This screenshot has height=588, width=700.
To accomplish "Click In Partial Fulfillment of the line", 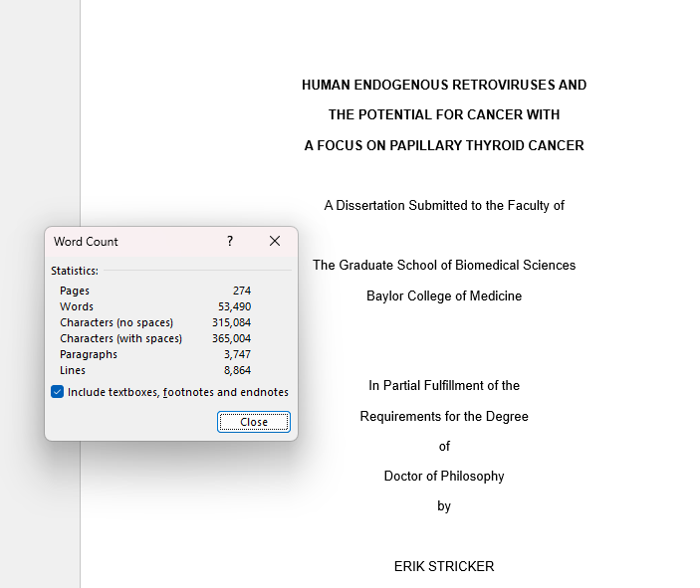I will [444, 385].
